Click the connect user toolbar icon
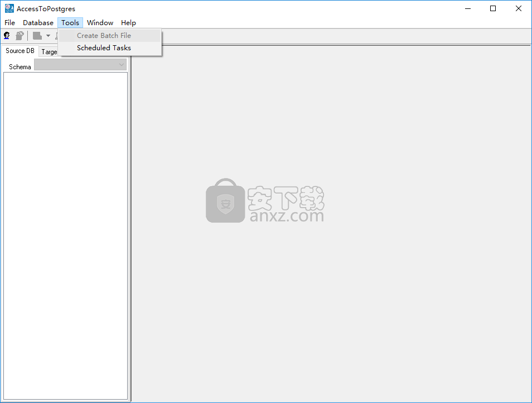The height and width of the screenshot is (403, 532). 7,35
